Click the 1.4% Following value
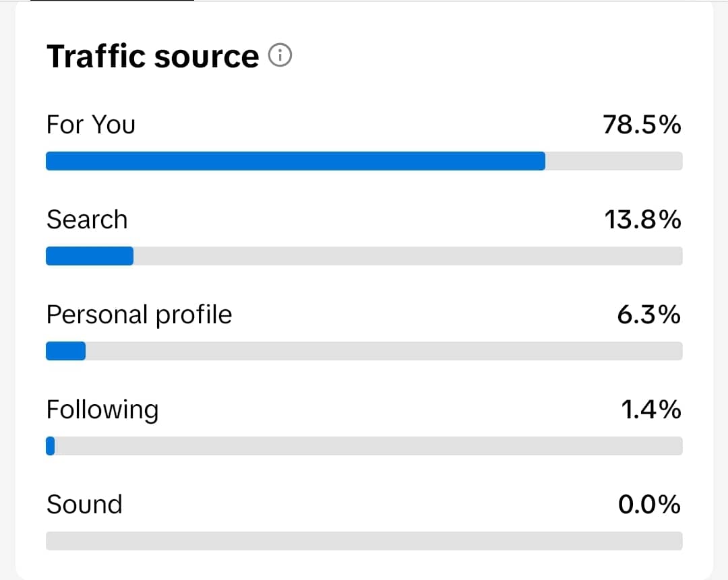The height and width of the screenshot is (580, 728). click(x=650, y=410)
